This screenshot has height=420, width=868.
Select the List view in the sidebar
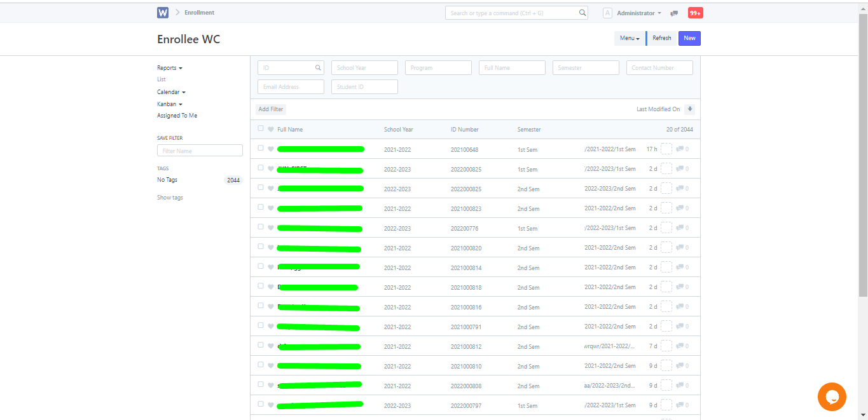162,79
